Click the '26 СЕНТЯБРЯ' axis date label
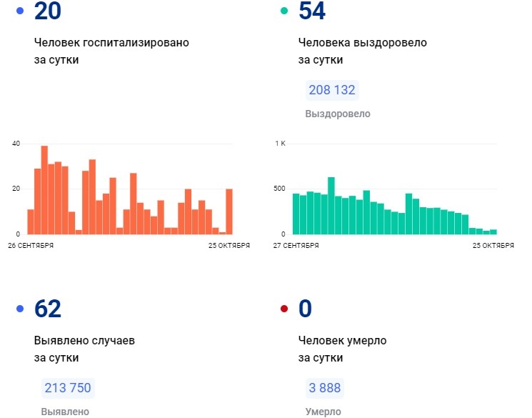 31,246
